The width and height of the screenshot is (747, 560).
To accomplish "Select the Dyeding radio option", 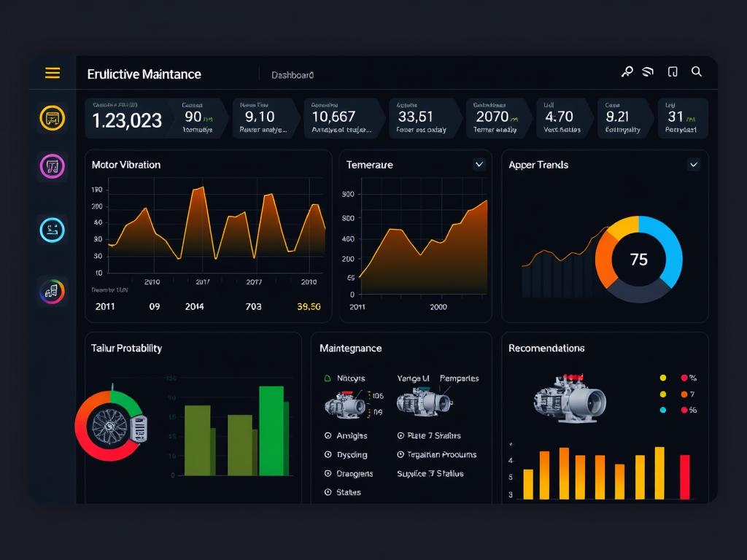I will click(328, 454).
